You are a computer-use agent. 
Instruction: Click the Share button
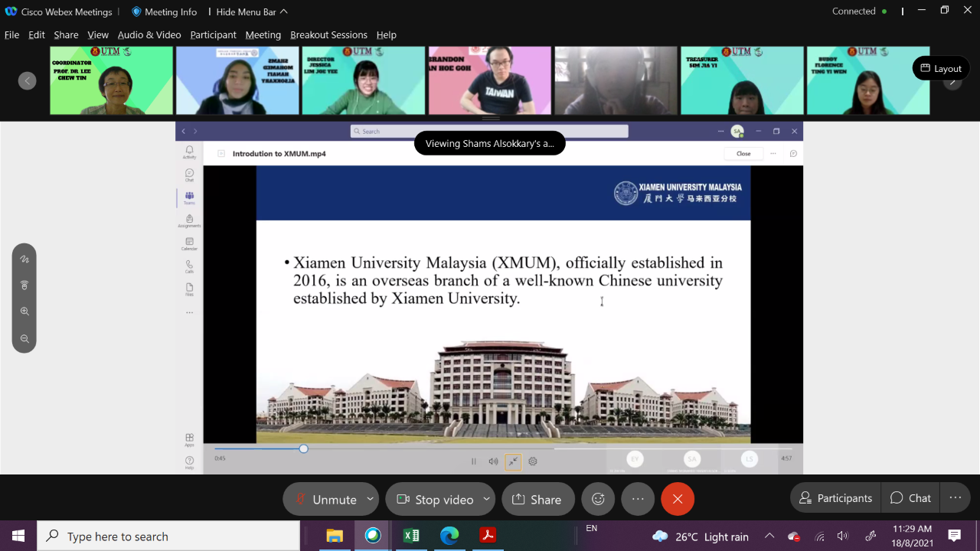point(537,499)
